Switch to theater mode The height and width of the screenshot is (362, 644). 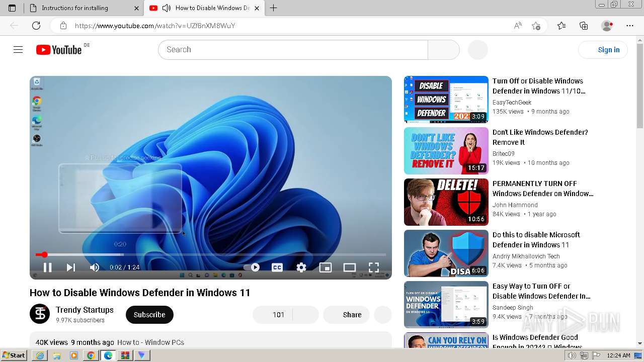[350, 267]
